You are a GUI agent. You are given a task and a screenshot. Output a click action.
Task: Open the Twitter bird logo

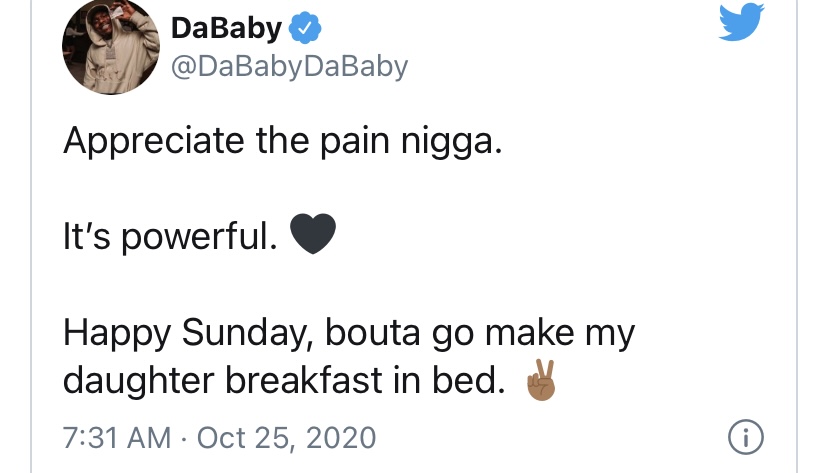coord(741,21)
